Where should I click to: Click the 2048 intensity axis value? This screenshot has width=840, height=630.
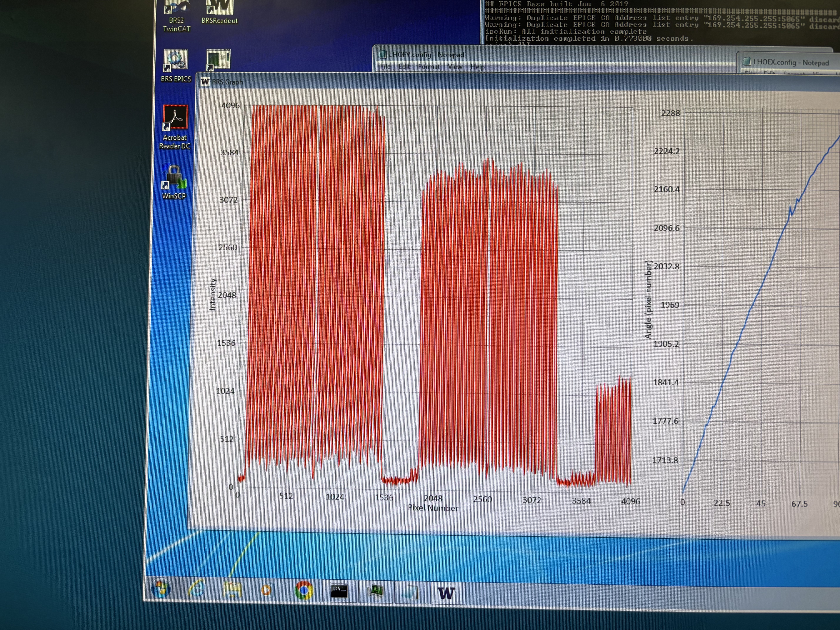(x=227, y=295)
